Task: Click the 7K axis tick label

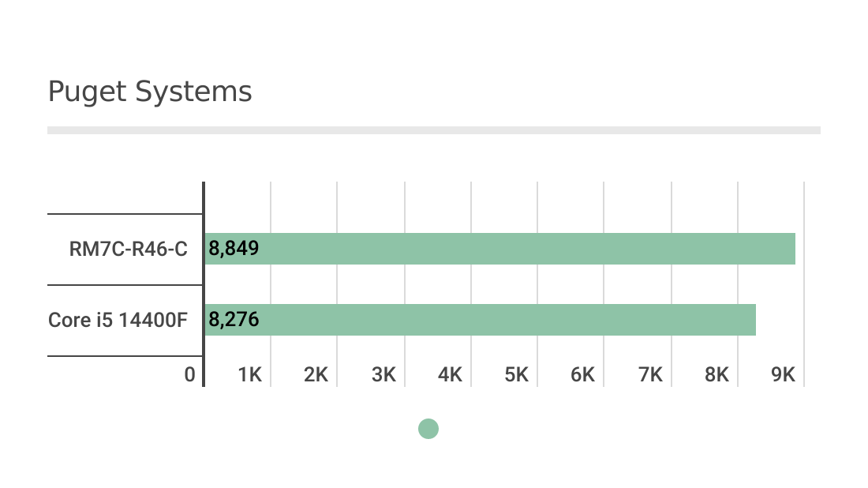Action: 650,375
